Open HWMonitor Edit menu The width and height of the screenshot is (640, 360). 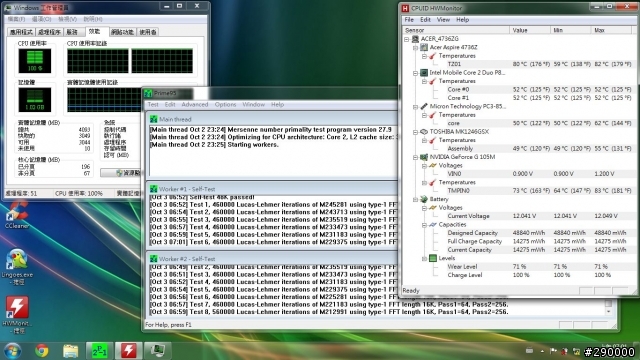tap(425, 20)
